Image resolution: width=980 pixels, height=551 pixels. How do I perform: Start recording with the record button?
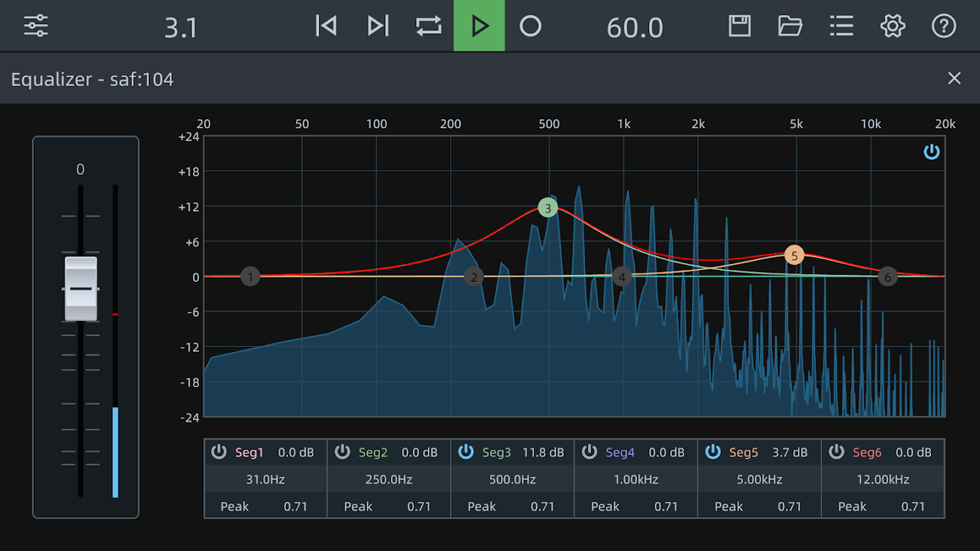click(x=530, y=26)
